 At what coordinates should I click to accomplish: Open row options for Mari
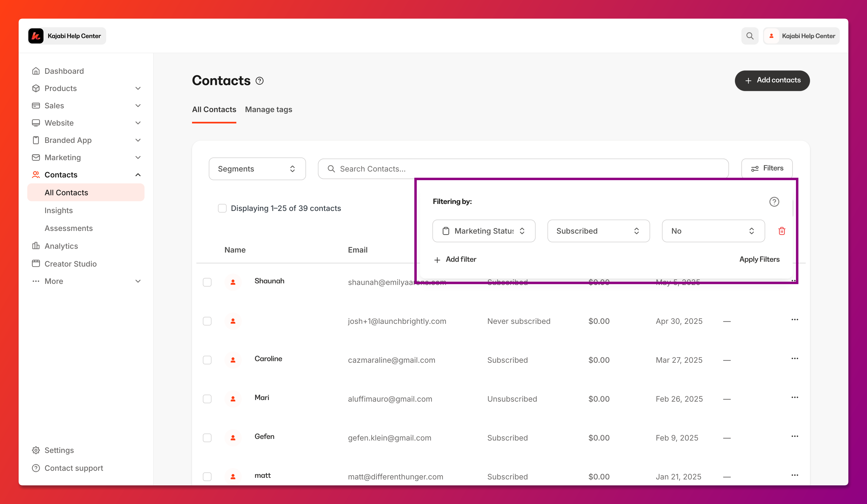click(x=795, y=397)
